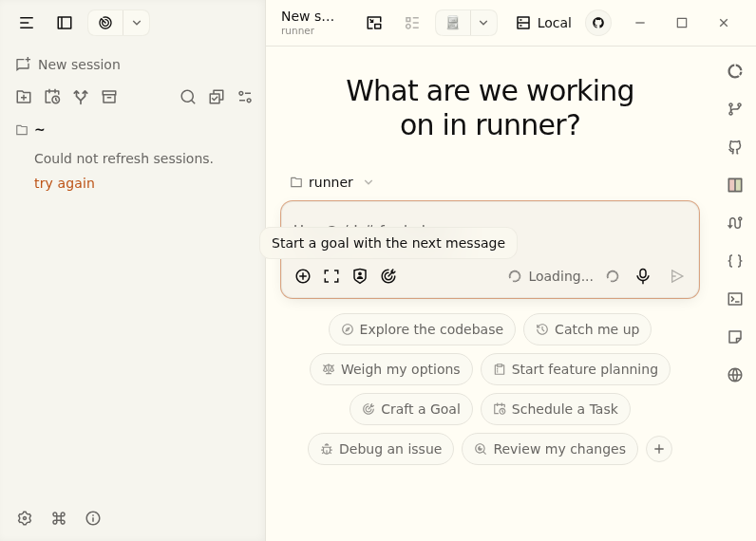756x541 pixels.
Task: Close the application window
Action: coord(723,23)
